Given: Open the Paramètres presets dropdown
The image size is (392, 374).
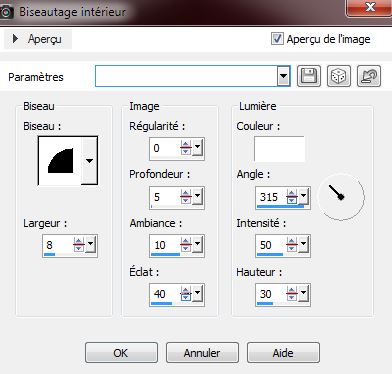Looking at the screenshot, I should (x=283, y=76).
